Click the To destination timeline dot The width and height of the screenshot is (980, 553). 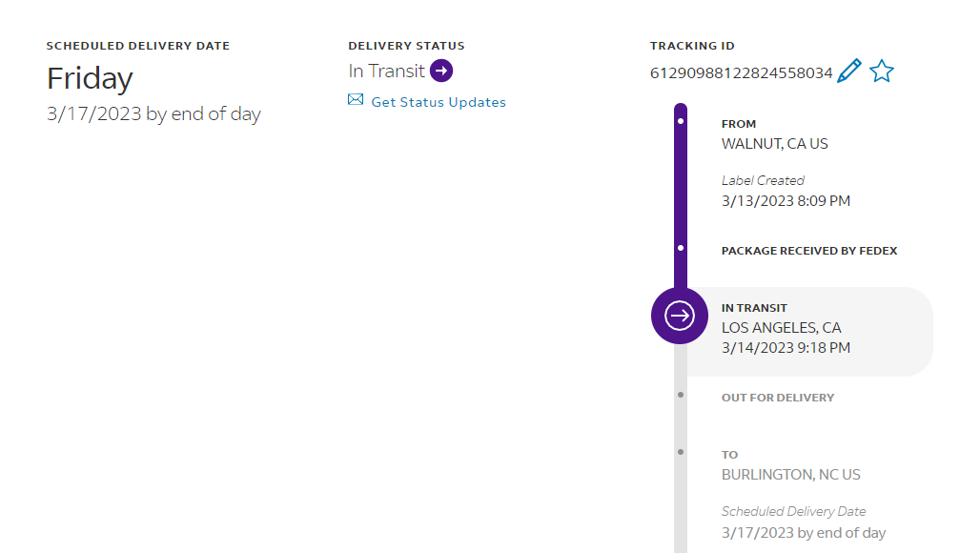[x=680, y=451]
